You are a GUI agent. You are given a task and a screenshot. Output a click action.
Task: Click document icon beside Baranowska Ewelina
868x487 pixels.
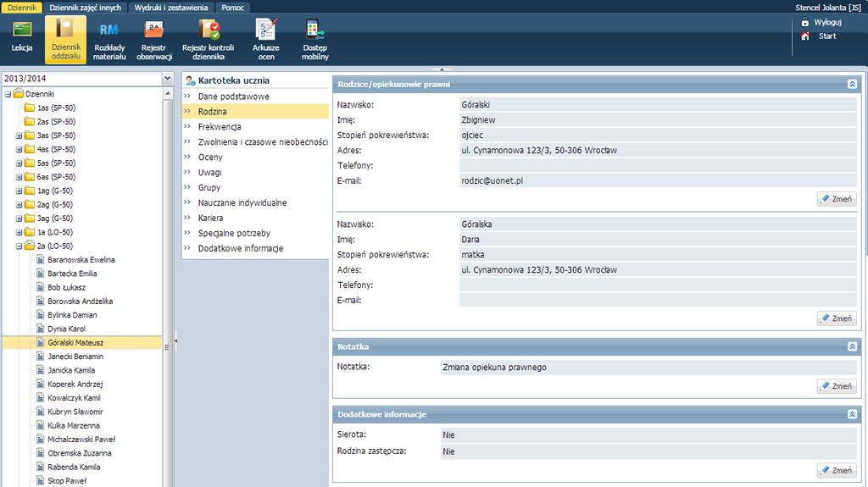click(x=41, y=259)
